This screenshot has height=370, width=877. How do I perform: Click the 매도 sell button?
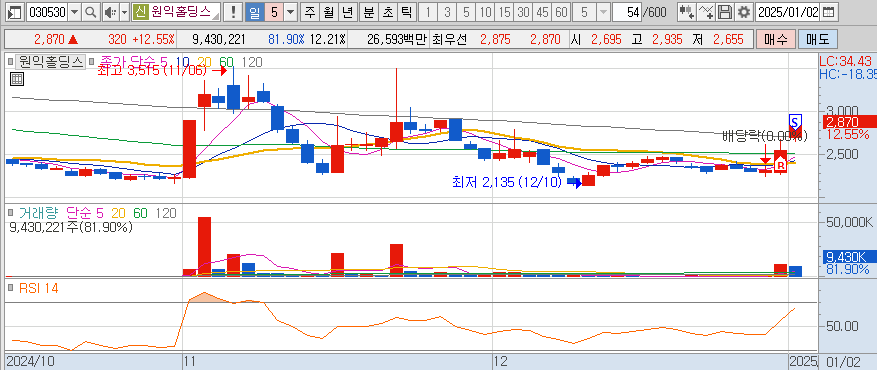[818, 39]
